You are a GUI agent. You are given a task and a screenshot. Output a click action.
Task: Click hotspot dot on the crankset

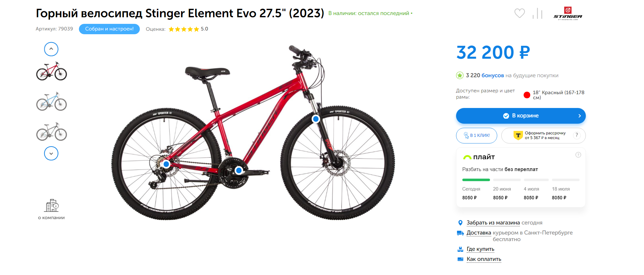[239, 170]
